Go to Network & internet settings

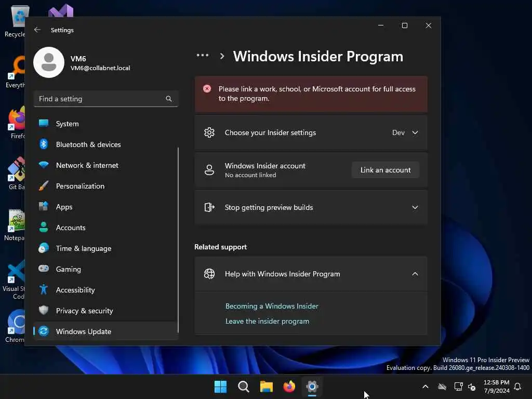pyautogui.click(x=106, y=165)
